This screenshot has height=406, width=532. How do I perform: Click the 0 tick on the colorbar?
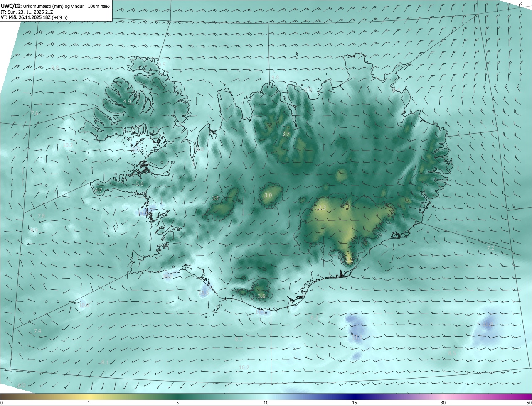coord(2,403)
